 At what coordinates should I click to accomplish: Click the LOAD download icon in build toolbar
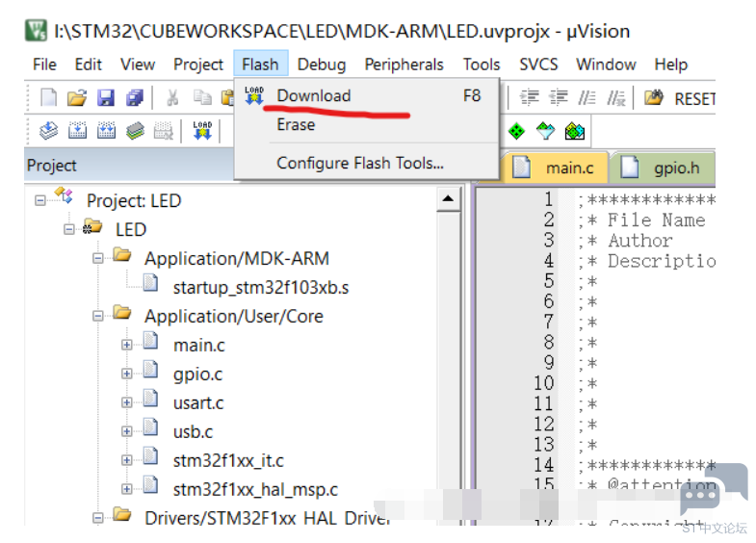(202, 131)
